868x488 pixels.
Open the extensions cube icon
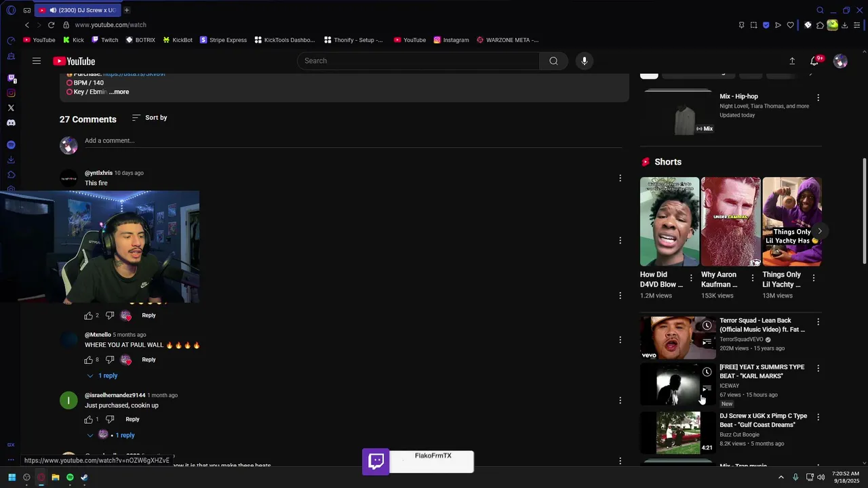click(820, 25)
